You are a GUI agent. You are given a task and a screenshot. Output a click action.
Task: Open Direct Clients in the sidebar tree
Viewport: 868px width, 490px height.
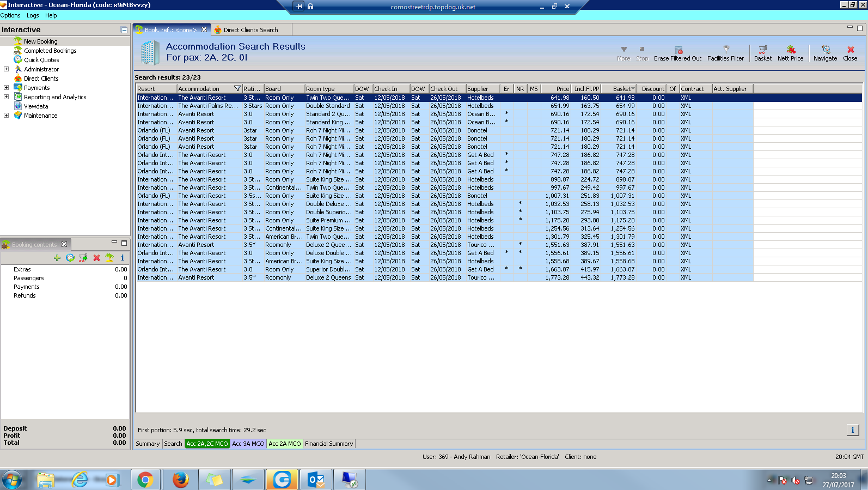point(41,78)
